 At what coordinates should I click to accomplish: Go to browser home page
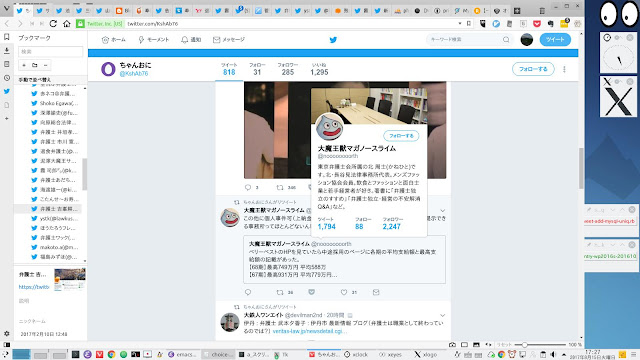pos(67,24)
